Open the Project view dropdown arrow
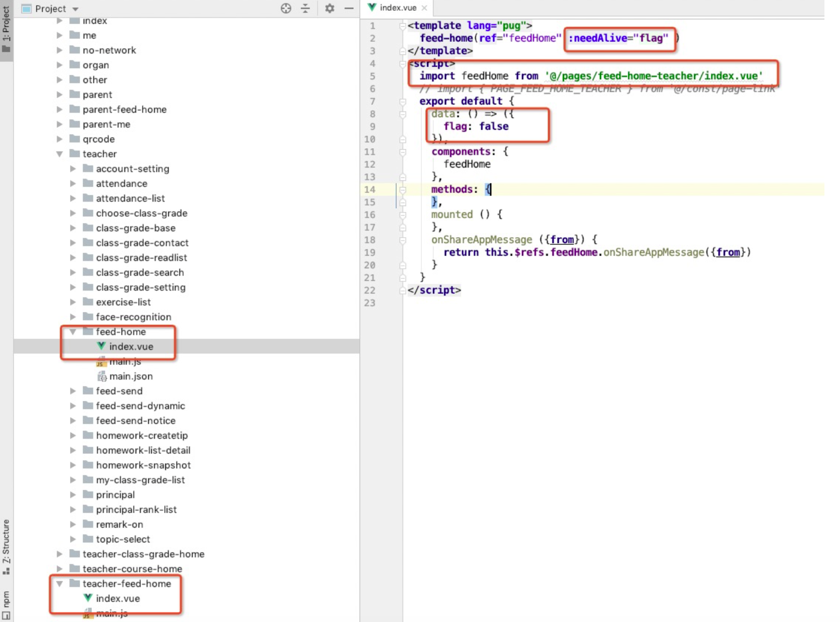The image size is (840, 622). point(75,9)
